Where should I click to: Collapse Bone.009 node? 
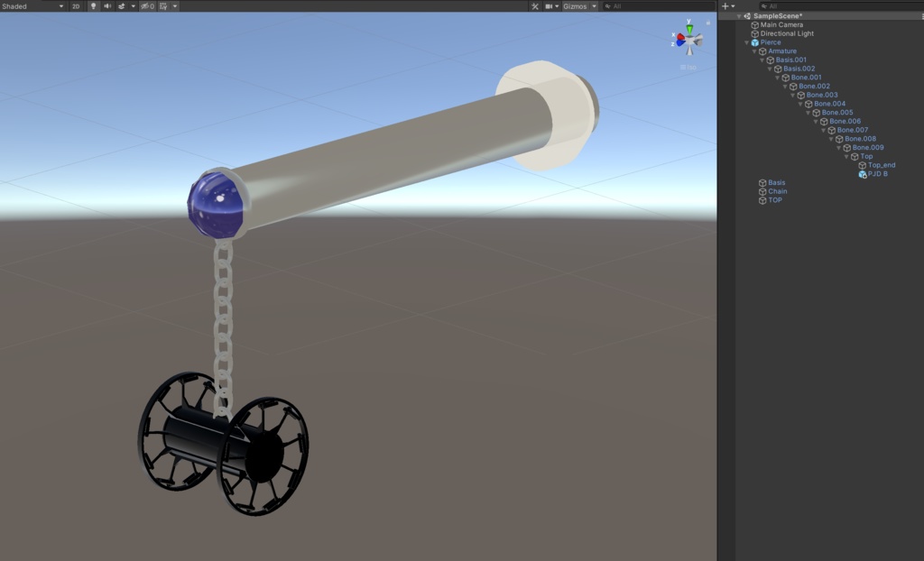pyautogui.click(x=838, y=148)
